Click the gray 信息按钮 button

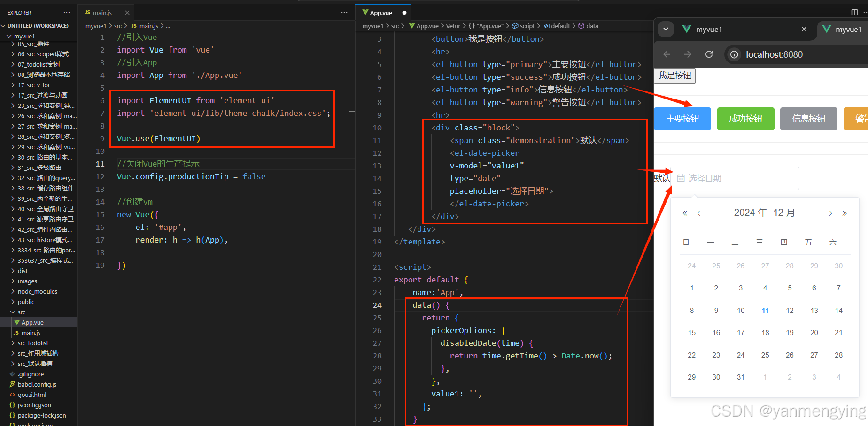pos(809,119)
